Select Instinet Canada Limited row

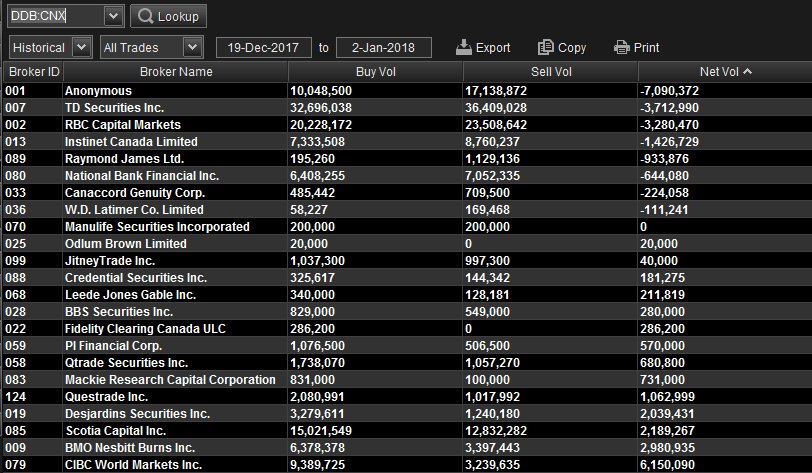tap(407, 141)
